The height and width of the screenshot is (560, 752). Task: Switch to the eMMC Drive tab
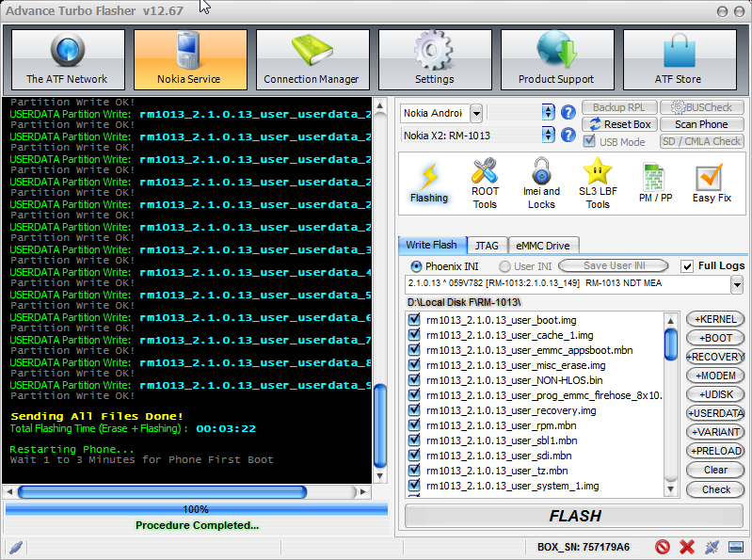[543, 246]
